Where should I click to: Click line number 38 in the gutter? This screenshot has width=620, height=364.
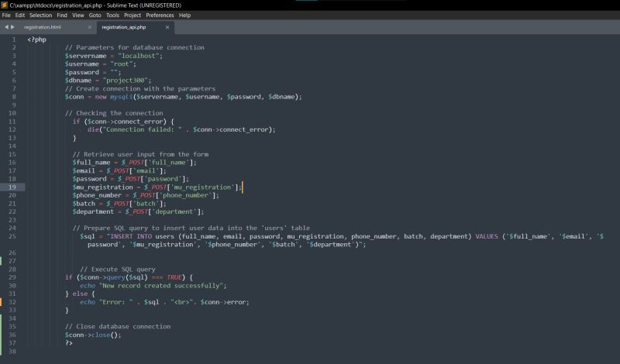click(12, 351)
